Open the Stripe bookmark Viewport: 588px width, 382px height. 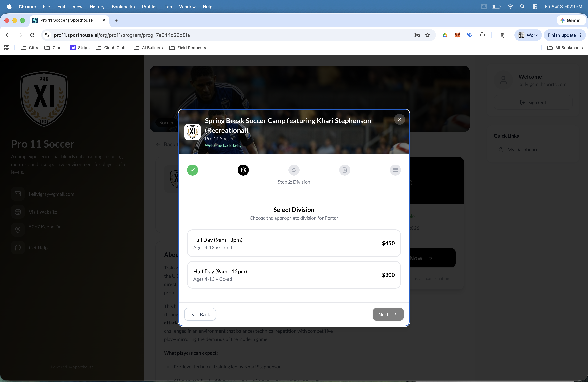80,48
